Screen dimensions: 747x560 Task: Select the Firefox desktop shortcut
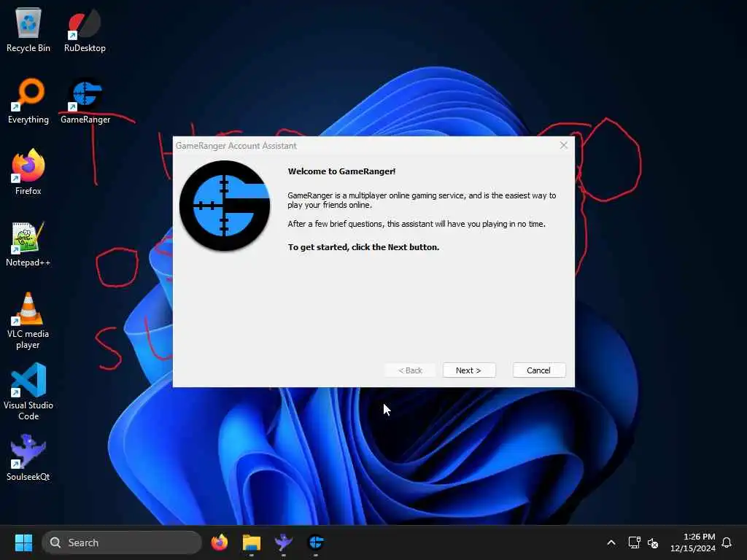[x=28, y=172]
